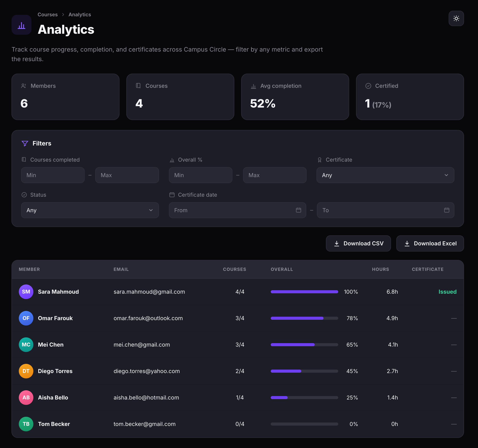Click the 52% average completion value

point(262,104)
